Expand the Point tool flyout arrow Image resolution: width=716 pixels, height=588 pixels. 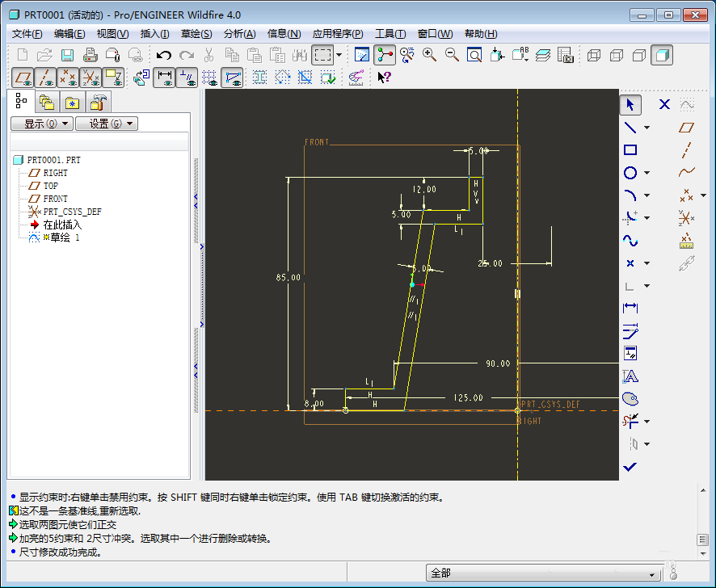coord(647,263)
